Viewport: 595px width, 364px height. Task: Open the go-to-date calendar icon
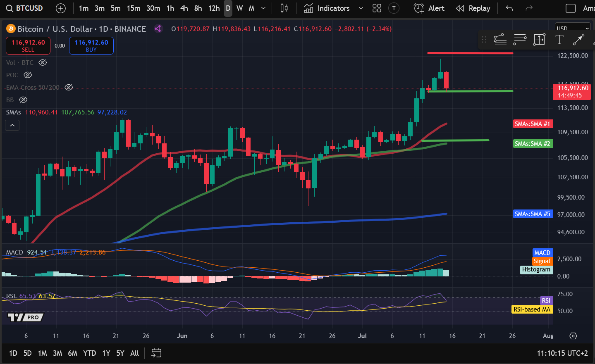point(156,353)
